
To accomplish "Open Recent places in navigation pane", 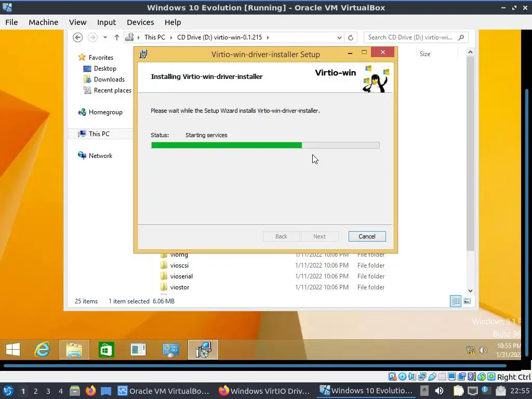I will [113, 90].
